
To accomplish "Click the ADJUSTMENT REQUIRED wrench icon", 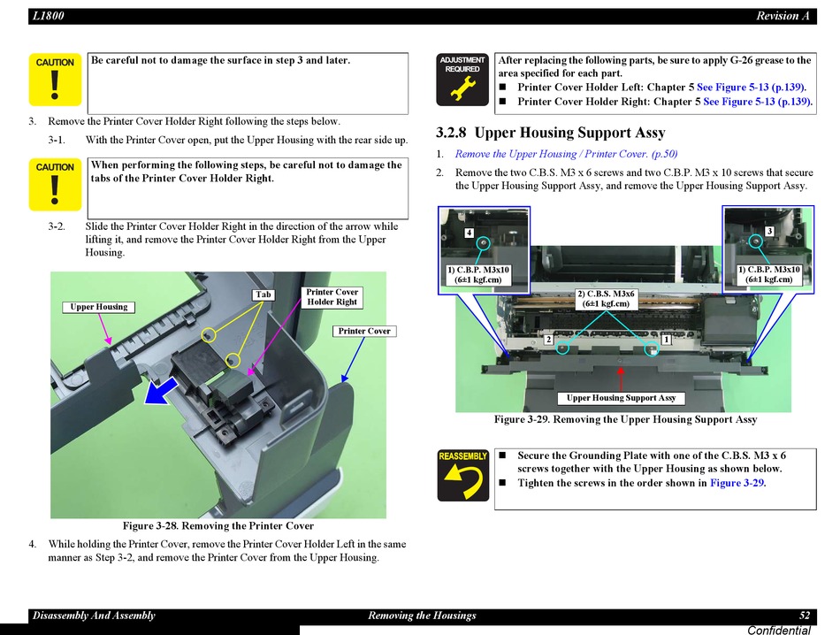I will [x=462, y=80].
